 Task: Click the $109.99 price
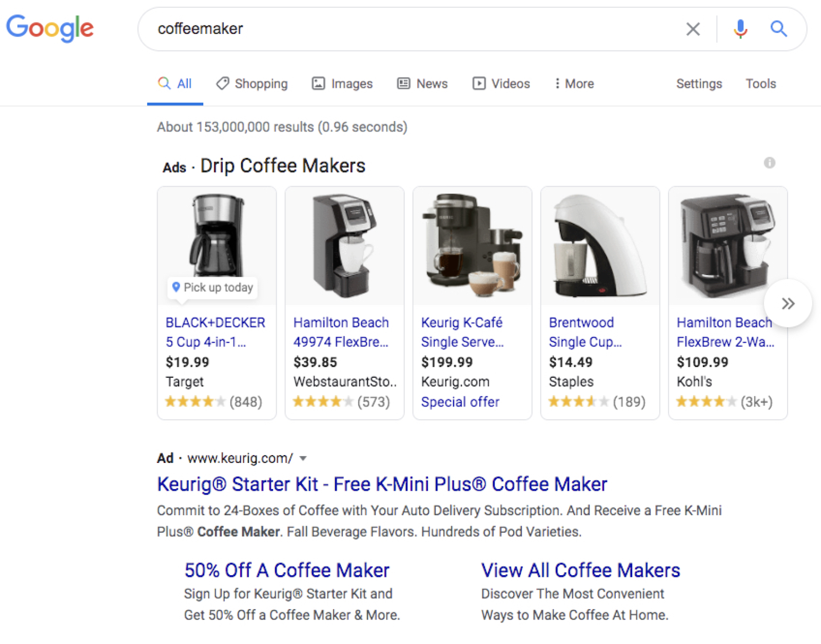pos(702,362)
